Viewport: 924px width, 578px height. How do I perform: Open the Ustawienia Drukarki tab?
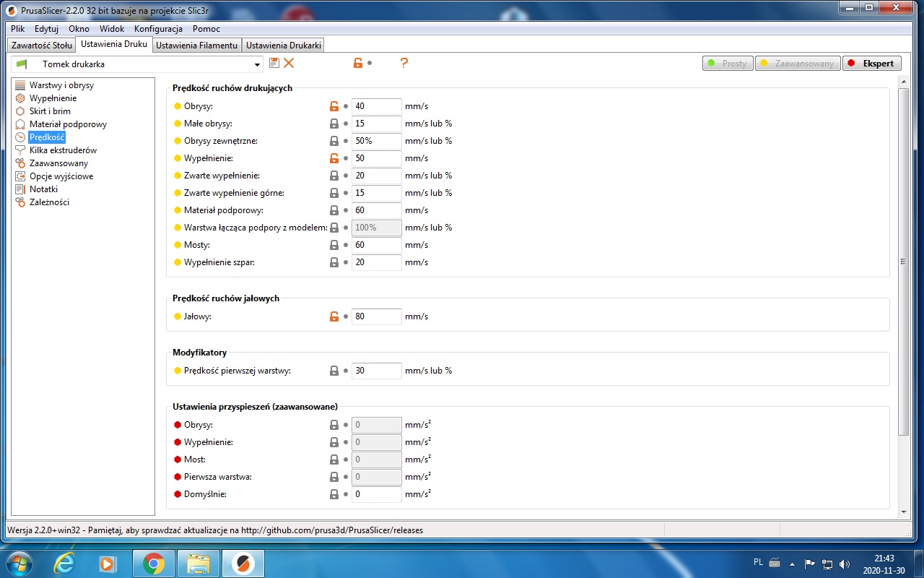point(283,46)
